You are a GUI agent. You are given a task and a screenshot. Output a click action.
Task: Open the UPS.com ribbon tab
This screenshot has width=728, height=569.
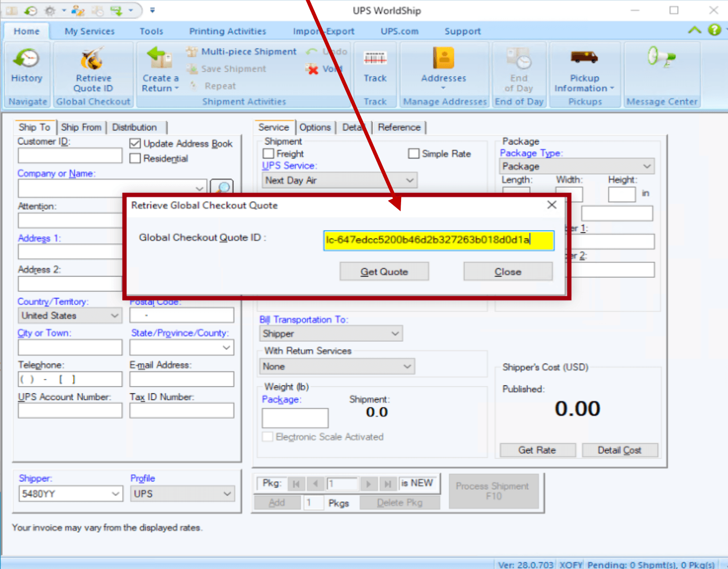point(399,31)
